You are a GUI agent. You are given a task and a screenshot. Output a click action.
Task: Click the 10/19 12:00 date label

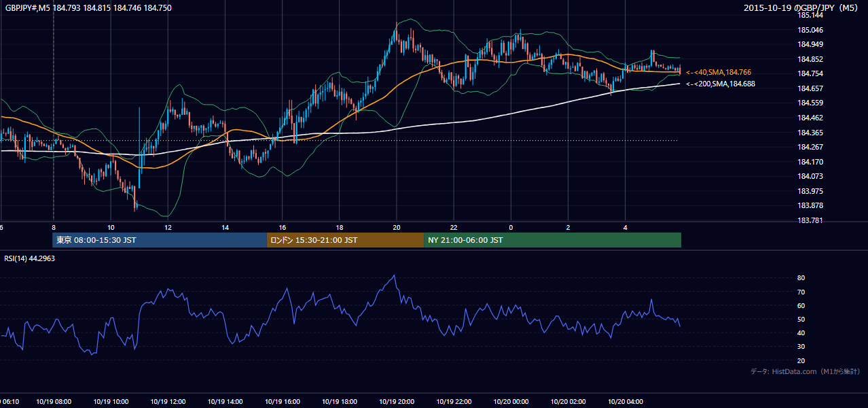[x=168, y=402]
